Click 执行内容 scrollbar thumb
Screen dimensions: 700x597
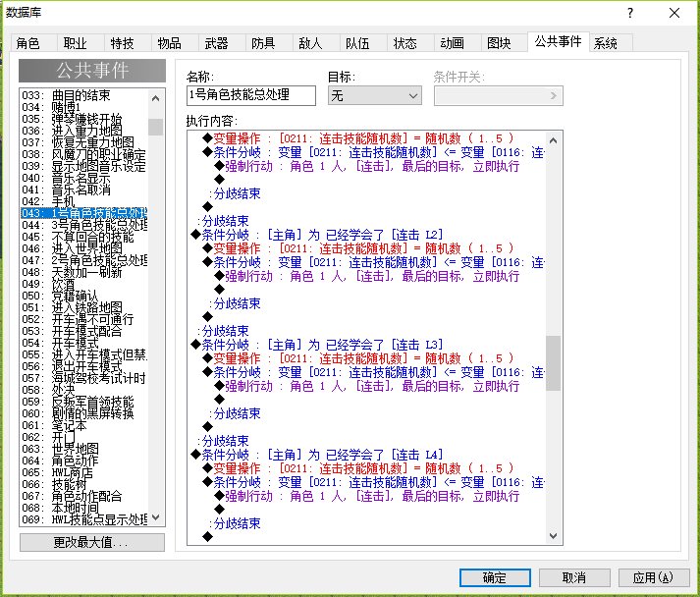[x=553, y=363]
